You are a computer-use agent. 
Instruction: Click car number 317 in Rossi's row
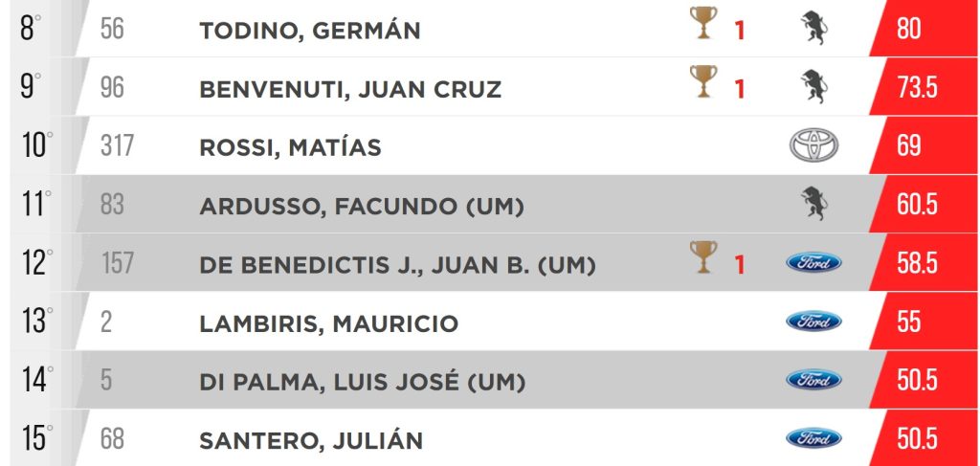click(x=117, y=146)
